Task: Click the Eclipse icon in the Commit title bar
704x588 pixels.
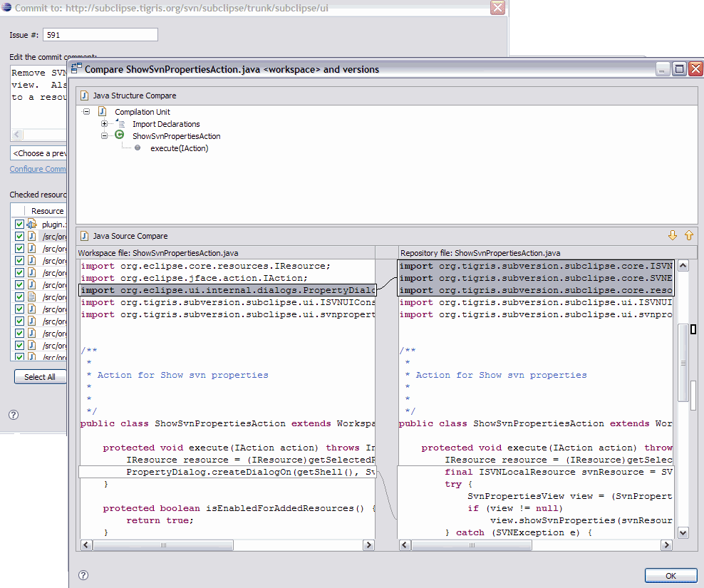Action: (x=6, y=7)
